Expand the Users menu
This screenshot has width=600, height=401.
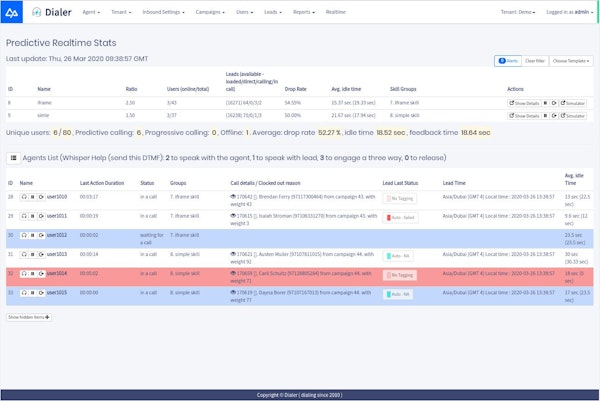245,12
